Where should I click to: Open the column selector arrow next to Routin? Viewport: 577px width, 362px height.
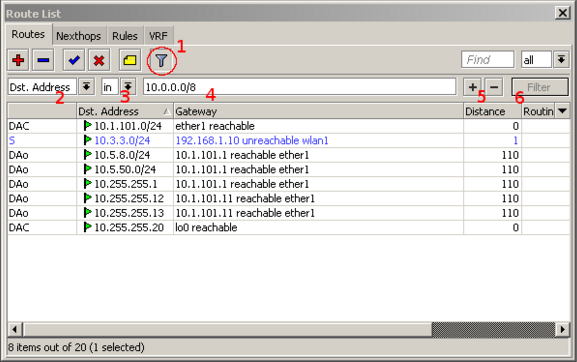click(562, 111)
